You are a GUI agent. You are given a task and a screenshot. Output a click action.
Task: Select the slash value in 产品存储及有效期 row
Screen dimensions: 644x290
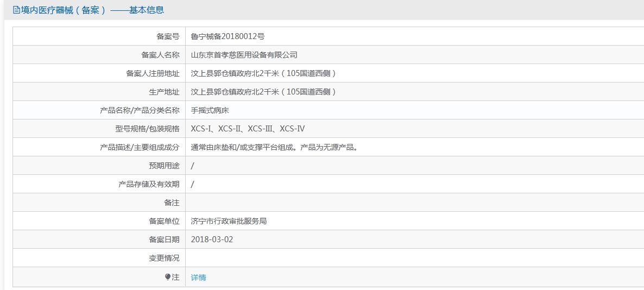click(x=193, y=185)
